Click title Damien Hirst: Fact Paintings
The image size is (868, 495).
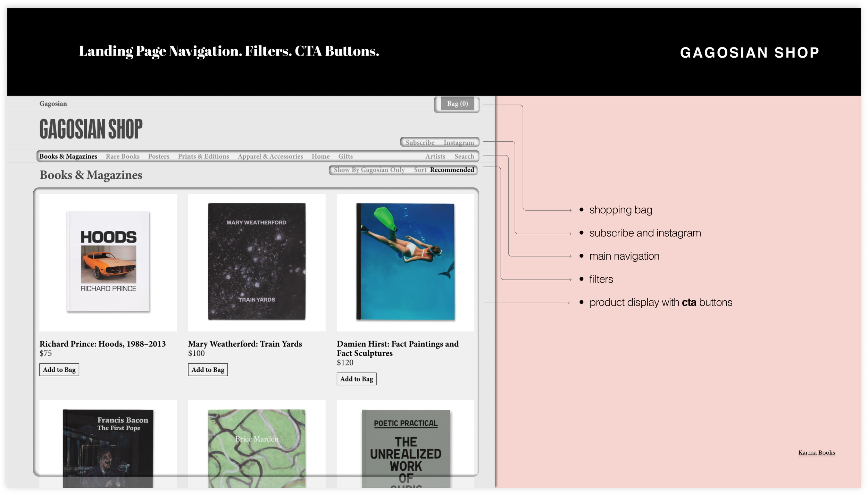point(398,349)
